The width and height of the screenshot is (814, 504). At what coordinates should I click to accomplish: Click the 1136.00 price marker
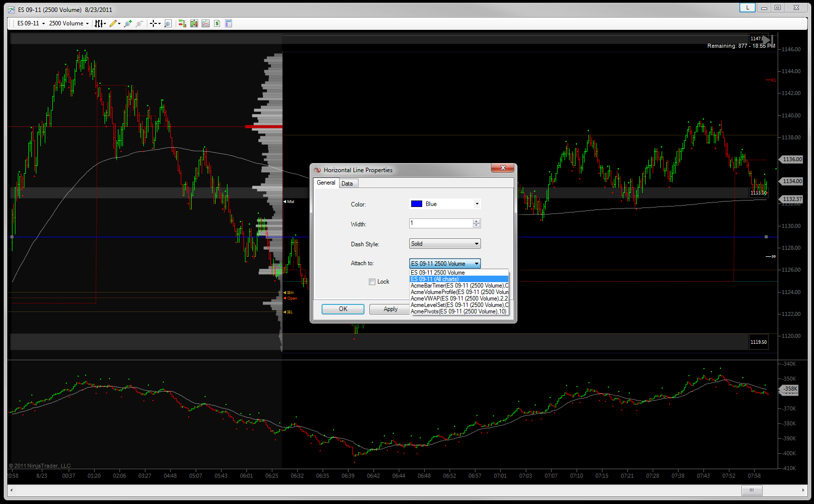pos(792,159)
